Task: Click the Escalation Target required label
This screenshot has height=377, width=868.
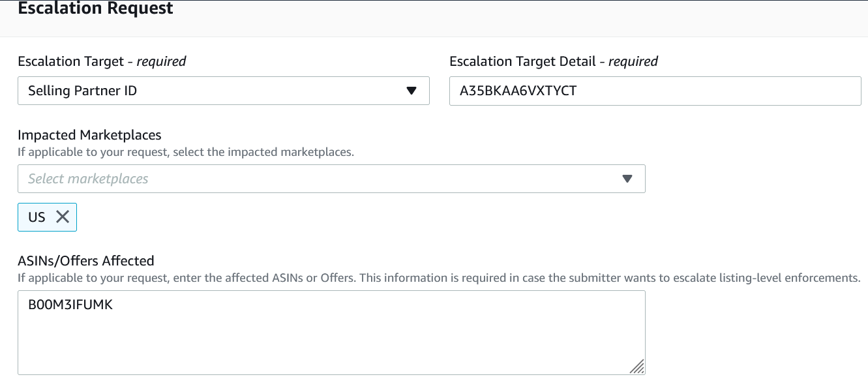Action: tap(102, 61)
